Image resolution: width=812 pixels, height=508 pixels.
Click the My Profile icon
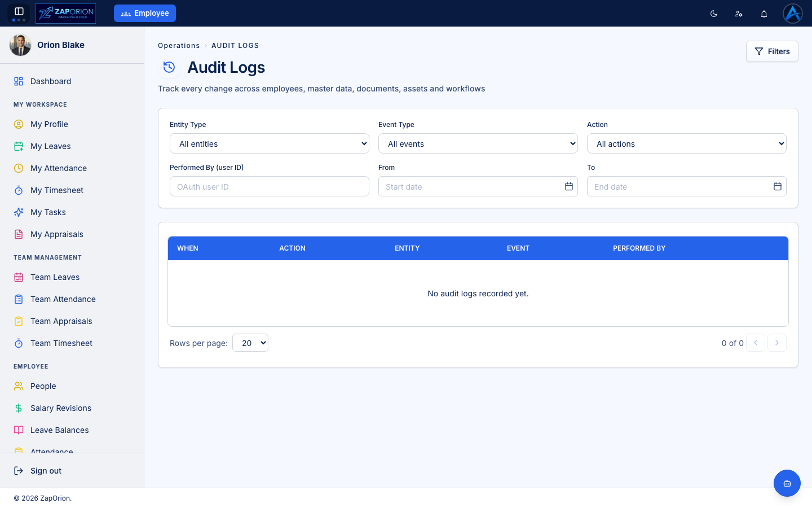pyautogui.click(x=19, y=124)
